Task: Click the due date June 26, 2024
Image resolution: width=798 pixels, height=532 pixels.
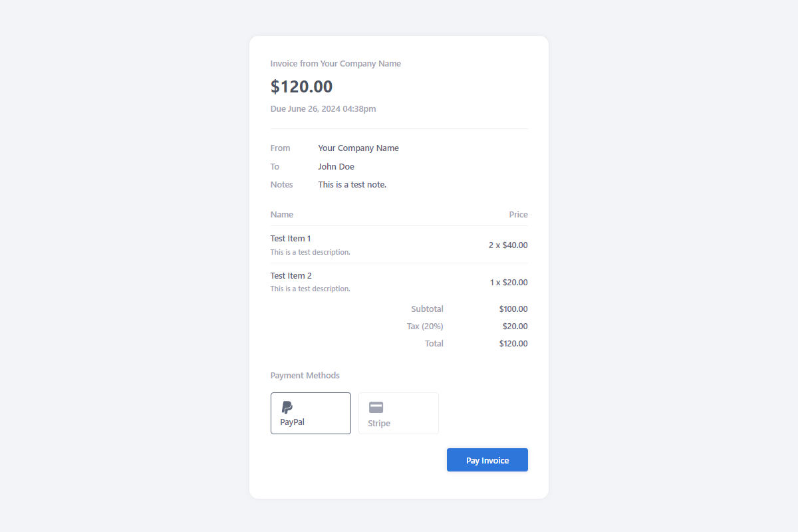Action: (x=323, y=109)
